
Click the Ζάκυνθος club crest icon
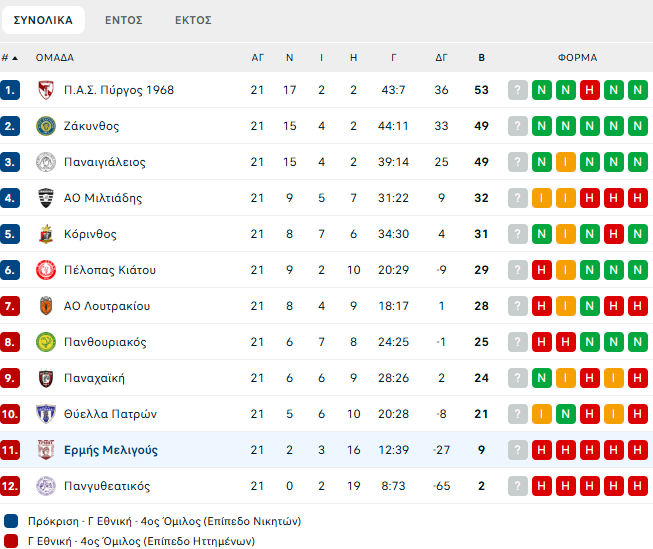45,126
